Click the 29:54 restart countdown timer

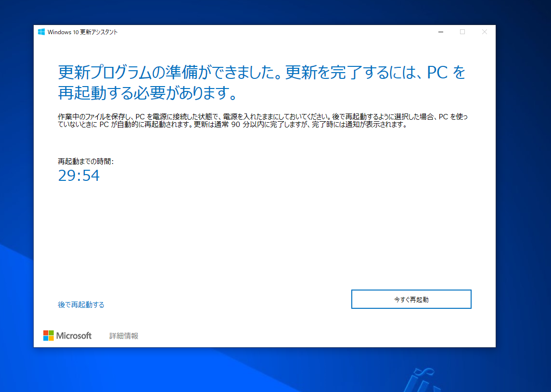(x=79, y=176)
